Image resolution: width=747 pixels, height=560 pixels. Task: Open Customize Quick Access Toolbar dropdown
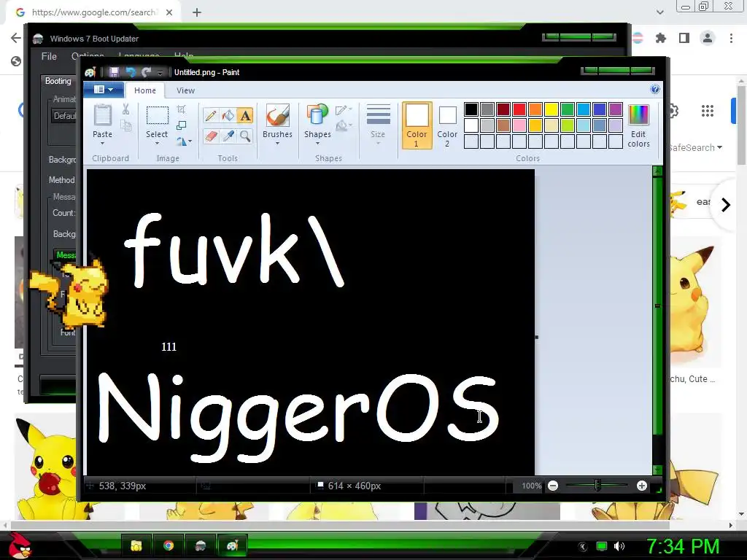tap(160, 72)
